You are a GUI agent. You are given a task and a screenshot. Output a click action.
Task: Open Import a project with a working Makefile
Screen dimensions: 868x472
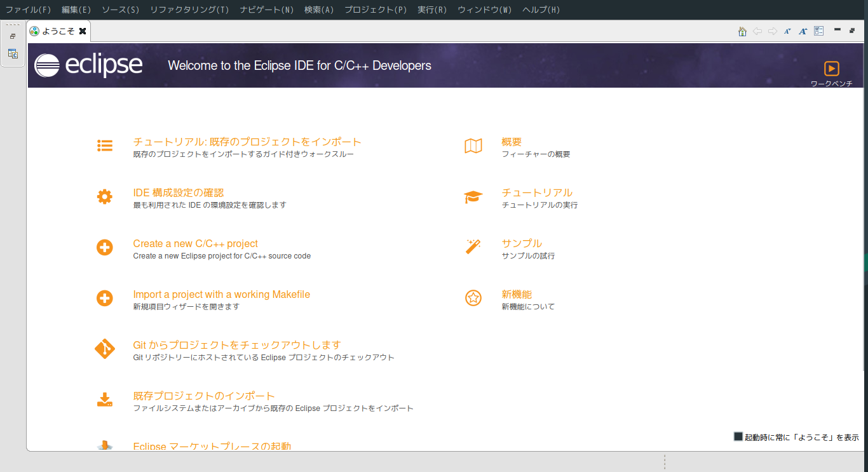[222, 294]
